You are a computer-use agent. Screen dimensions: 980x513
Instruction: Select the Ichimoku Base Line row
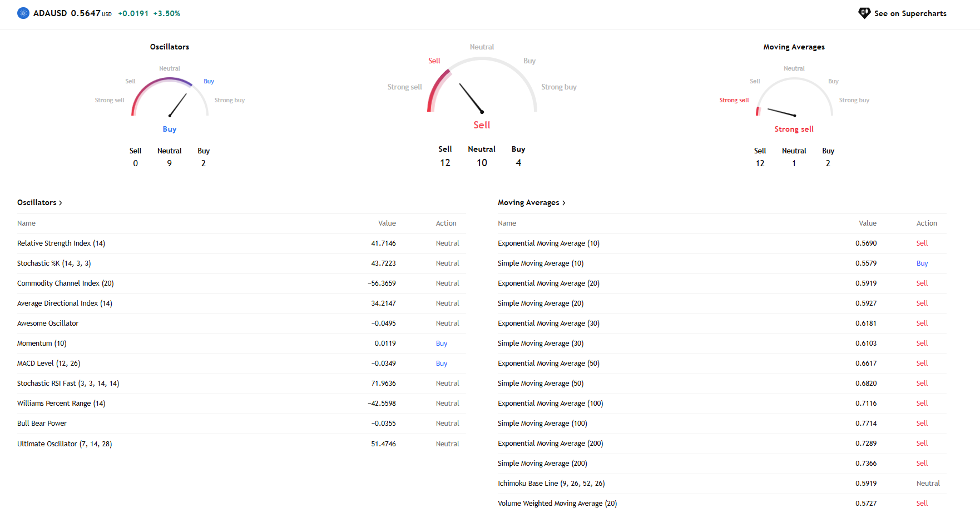(x=551, y=484)
